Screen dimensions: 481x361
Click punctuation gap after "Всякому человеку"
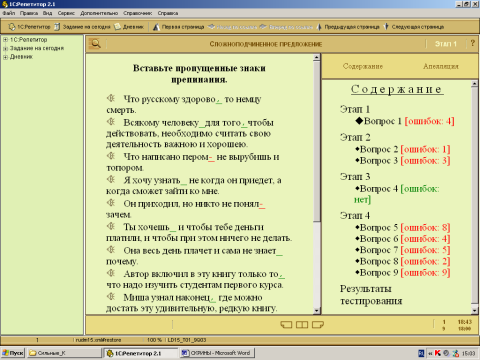click(x=202, y=123)
